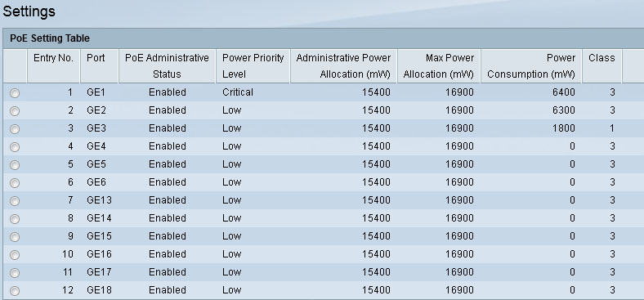Click 16900 max allocation in GE18 row

pos(459,290)
